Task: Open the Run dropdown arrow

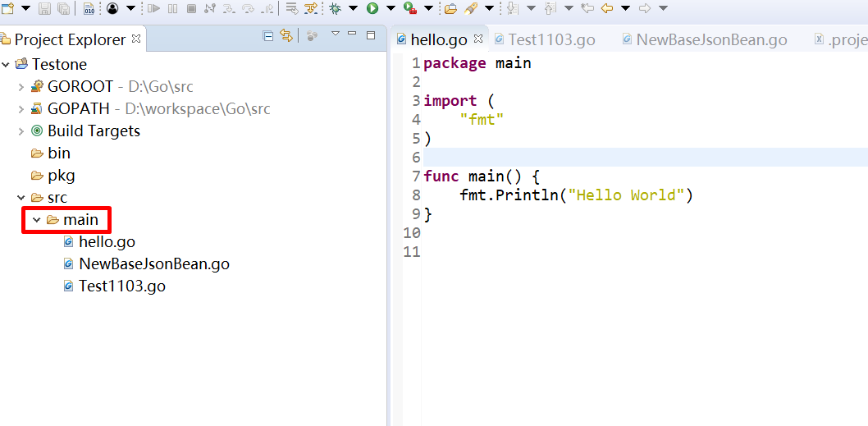Action: (x=391, y=8)
